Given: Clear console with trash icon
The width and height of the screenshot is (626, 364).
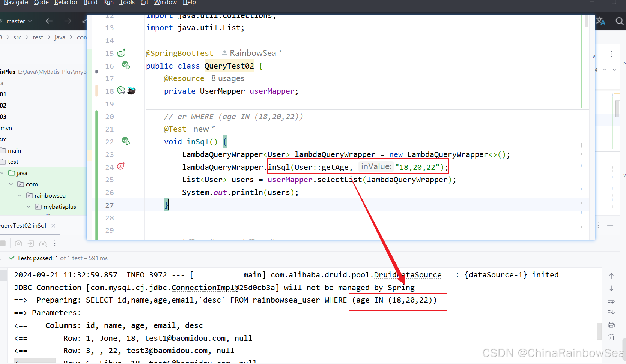Looking at the screenshot, I should click(611, 337).
